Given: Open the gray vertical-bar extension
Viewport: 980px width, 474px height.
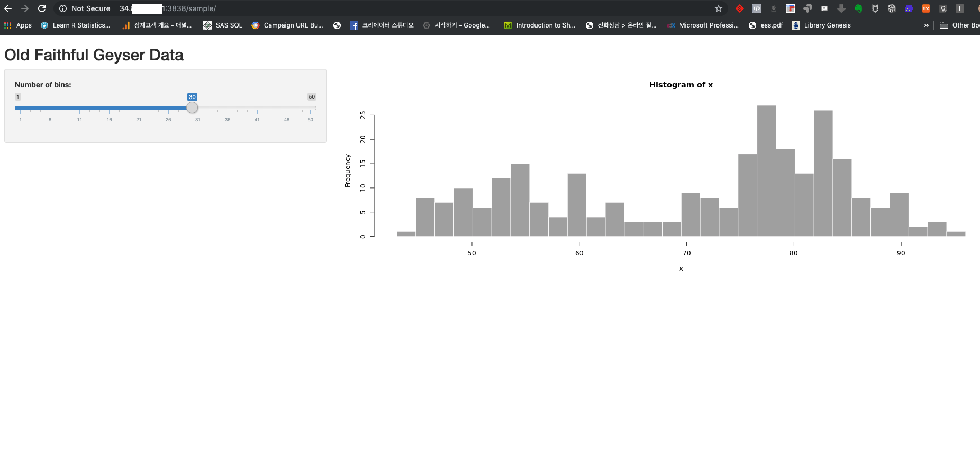Looking at the screenshot, I should tap(960, 8).
